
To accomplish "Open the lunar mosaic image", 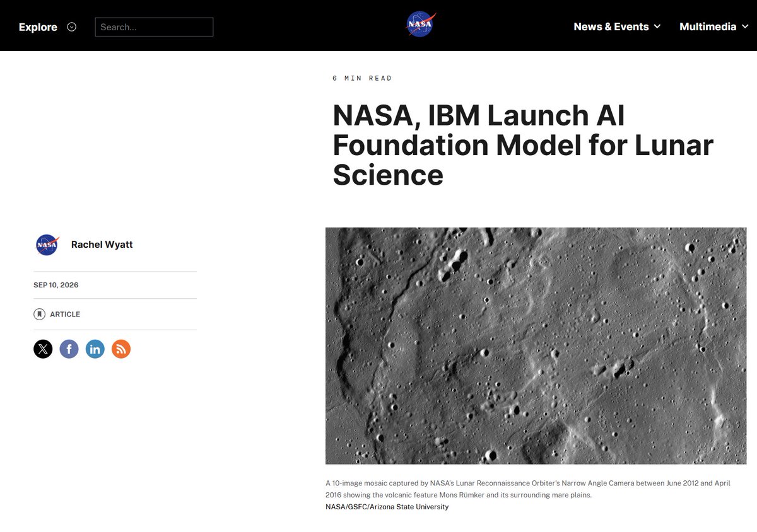I will click(536, 345).
